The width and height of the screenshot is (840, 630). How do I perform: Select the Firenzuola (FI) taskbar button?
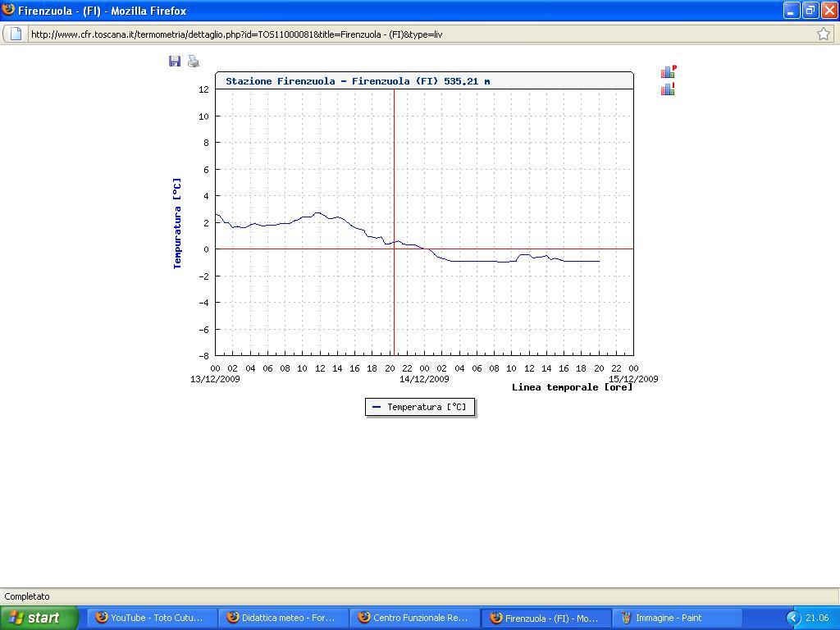[546, 618]
